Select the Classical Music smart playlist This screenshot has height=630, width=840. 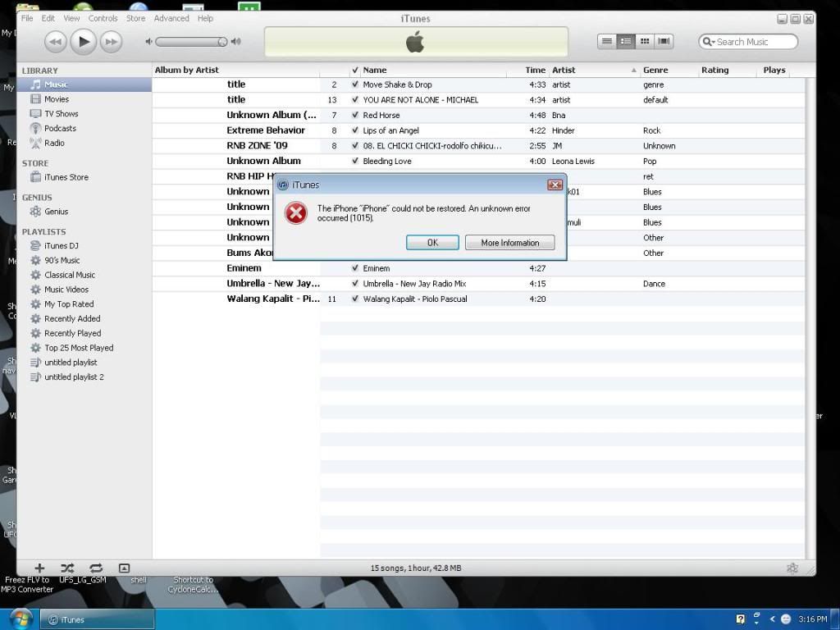pos(84,275)
